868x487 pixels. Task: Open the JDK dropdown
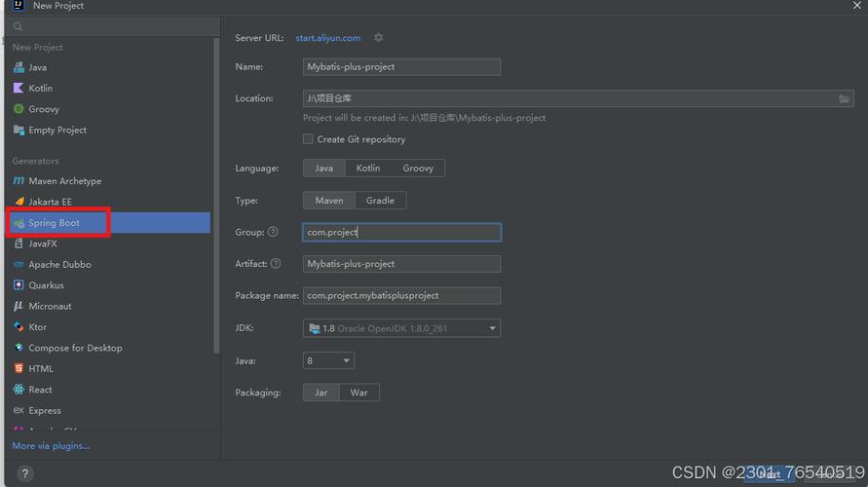point(402,328)
